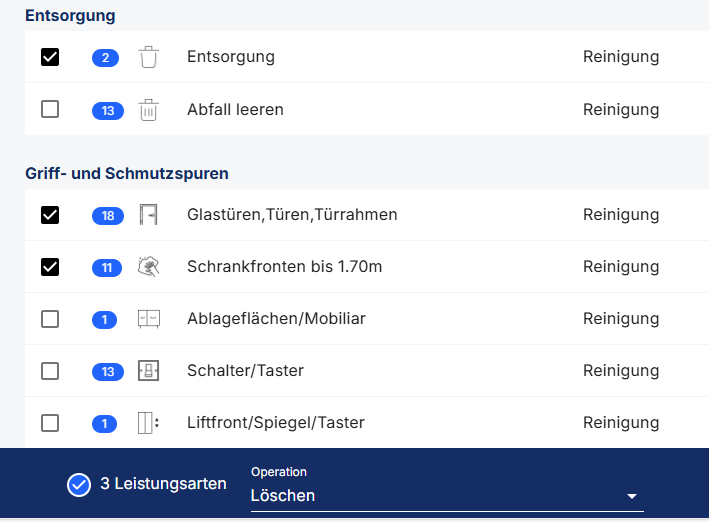Click Reinigung label in Glastüren row
This screenshot has height=522, width=709.
pos(621,215)
